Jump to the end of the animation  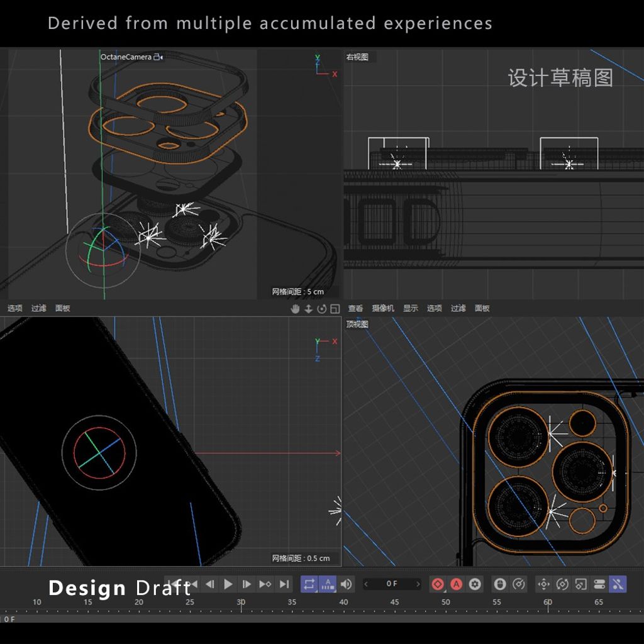(x=284, y=584)
